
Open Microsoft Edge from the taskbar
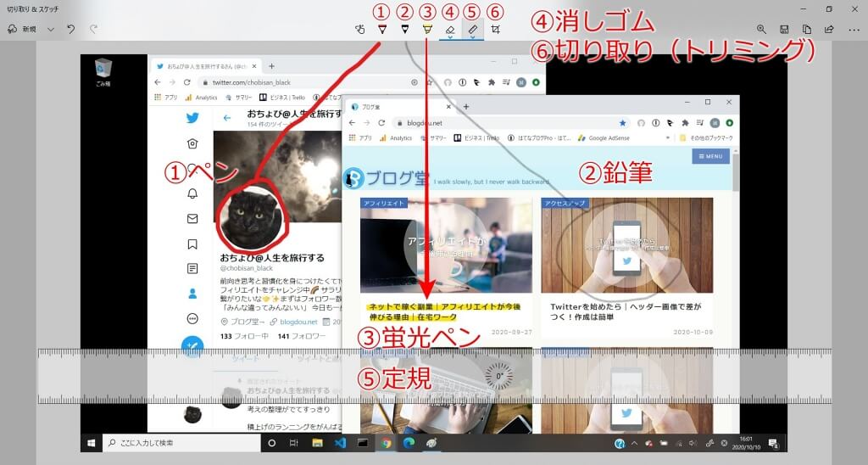[409, 443]
